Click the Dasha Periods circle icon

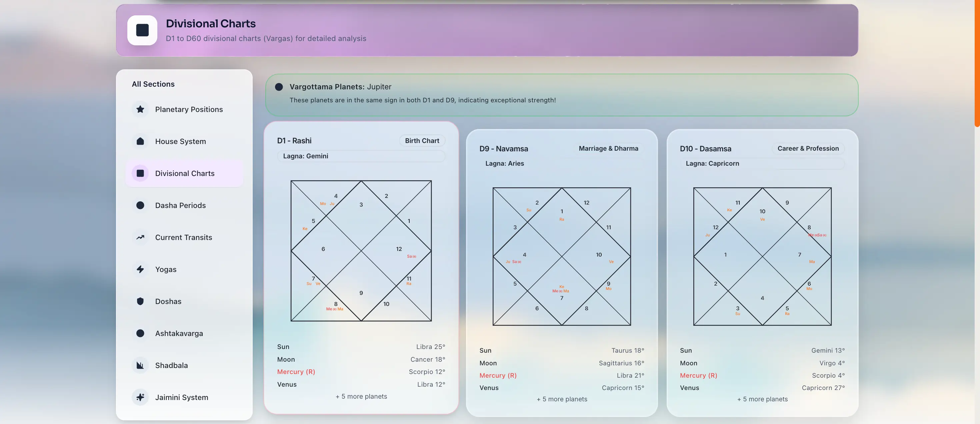pos(140,205)
